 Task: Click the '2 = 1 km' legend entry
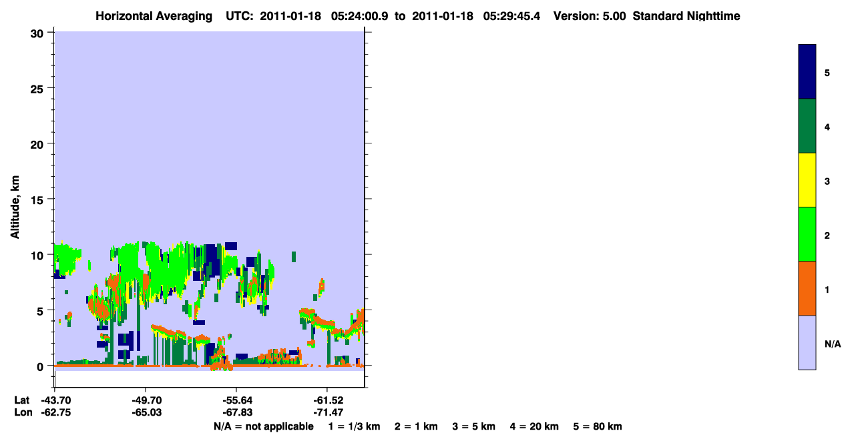click(x=416, y=426)
